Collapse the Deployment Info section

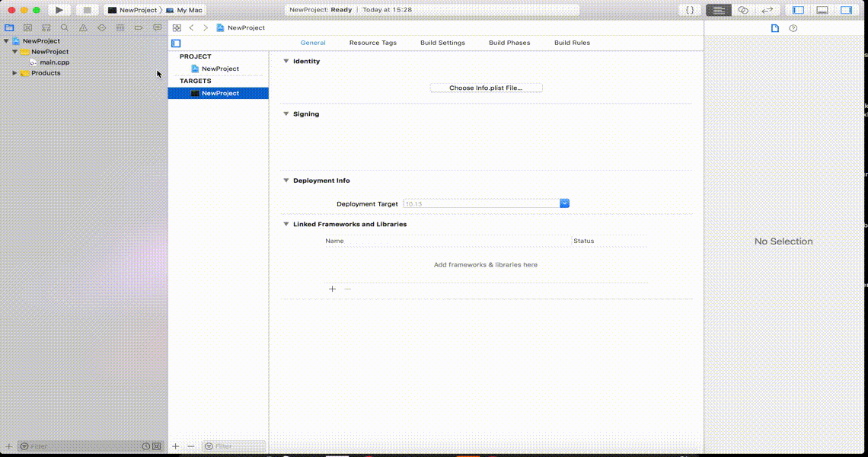(286, 180)
